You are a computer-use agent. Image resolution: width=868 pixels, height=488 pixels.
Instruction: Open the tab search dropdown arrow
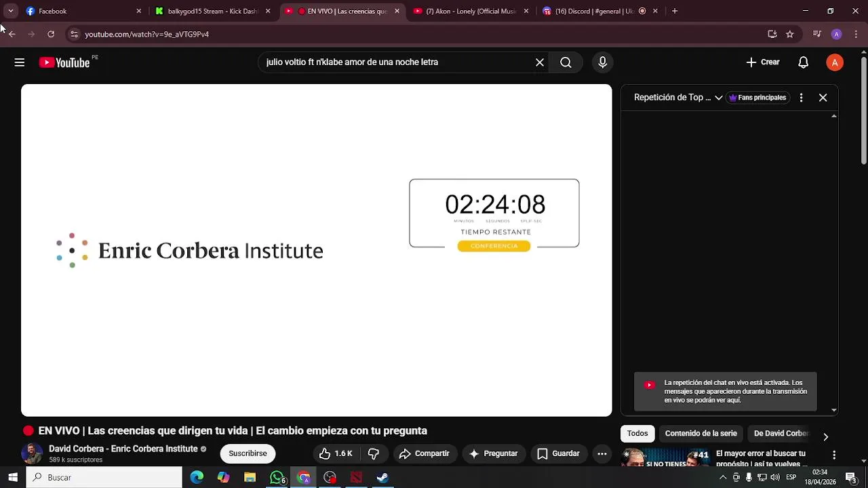click(10, 11)
